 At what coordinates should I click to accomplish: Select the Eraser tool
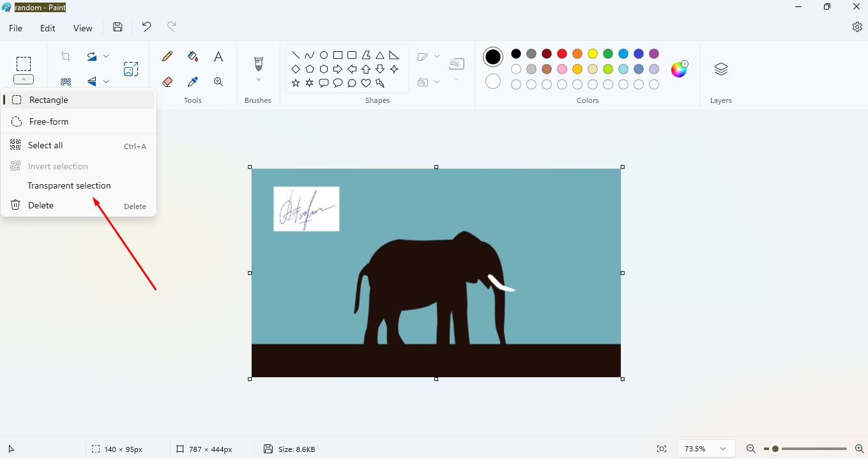(167, 82)
